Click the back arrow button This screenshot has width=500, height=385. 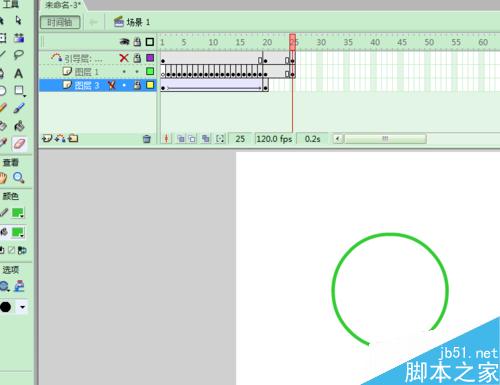point(93,22)
